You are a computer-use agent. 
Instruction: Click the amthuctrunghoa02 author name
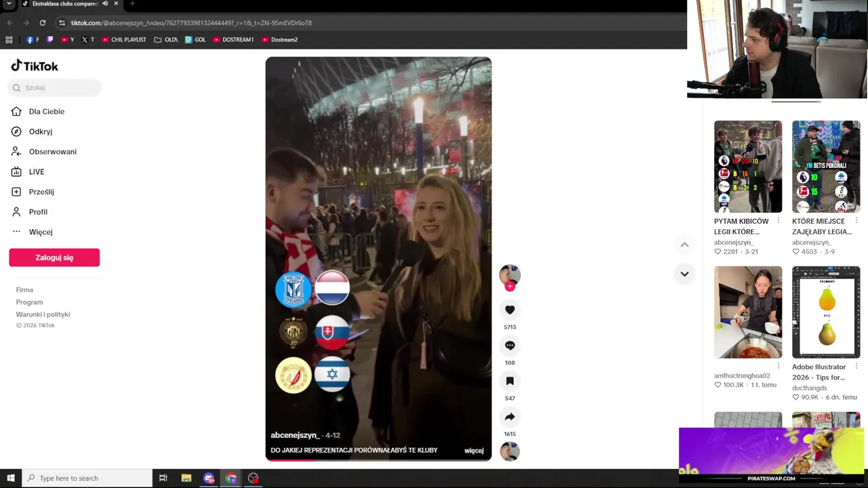pyautogui.click(x=742, y=375)
